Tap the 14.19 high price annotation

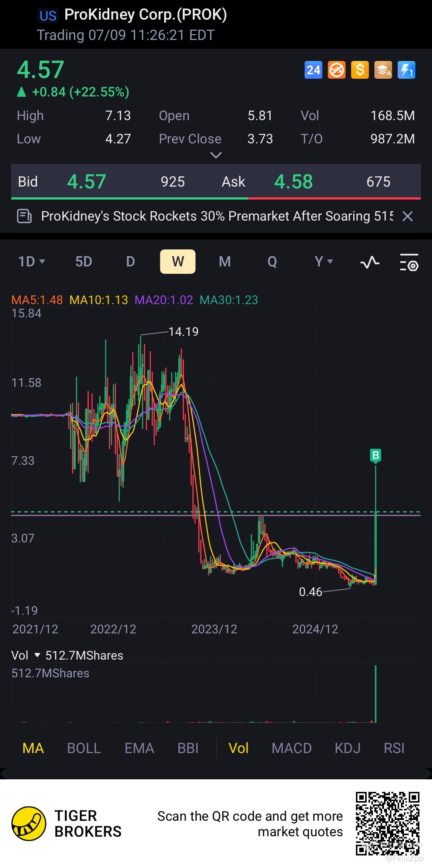coord(183,332)
